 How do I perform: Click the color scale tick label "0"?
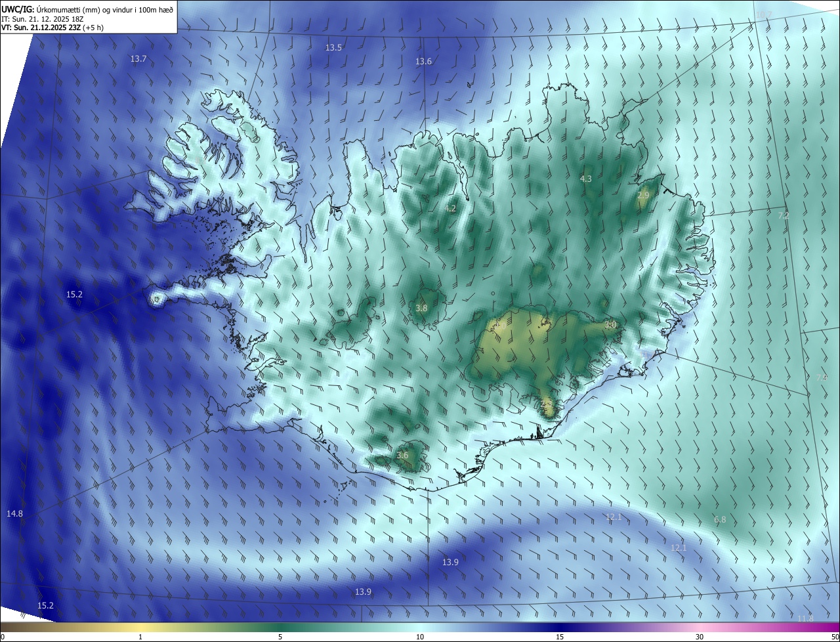3,637
